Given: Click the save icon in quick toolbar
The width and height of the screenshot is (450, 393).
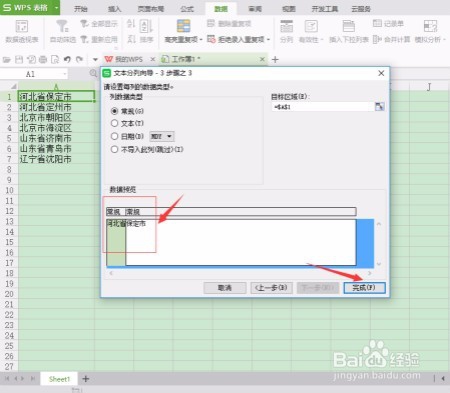Looking at the screenshot, I should 19,60.
